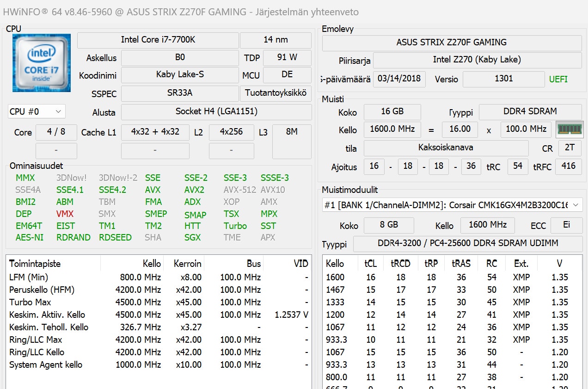Click the DDR4-3200 / PC4-25600 module type field
This screenshot has width=588, height=389.
pos(468,244)
